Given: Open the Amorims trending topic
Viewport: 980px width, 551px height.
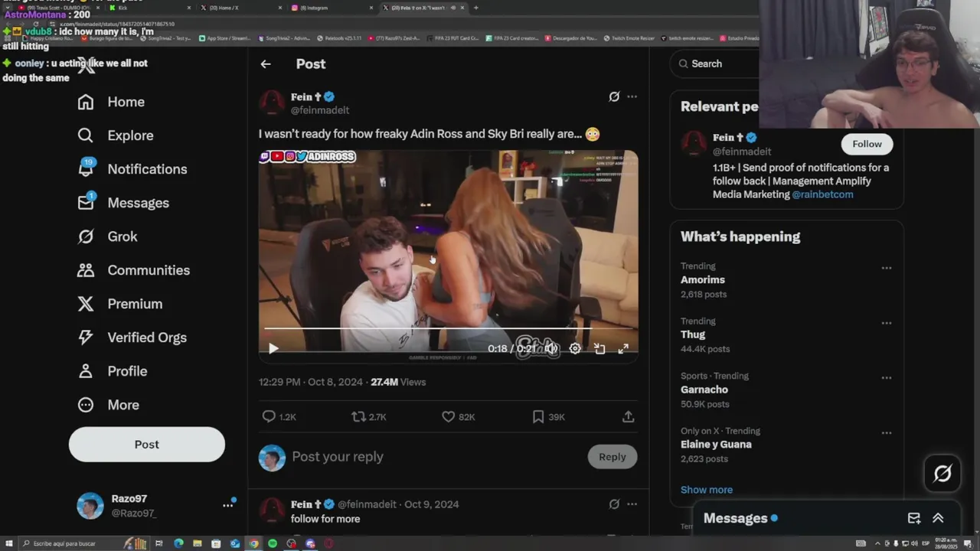Looking at the screenshot, I should (703, 280).
